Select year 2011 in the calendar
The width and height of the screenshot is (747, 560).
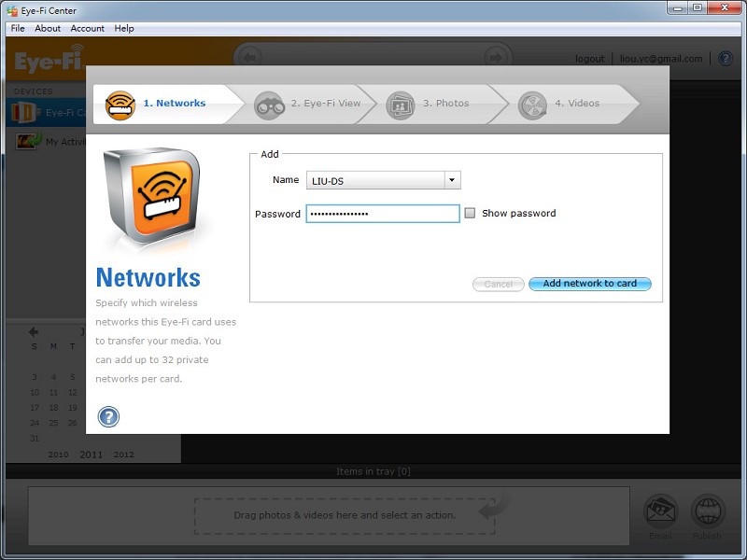(x=91, y=455)
